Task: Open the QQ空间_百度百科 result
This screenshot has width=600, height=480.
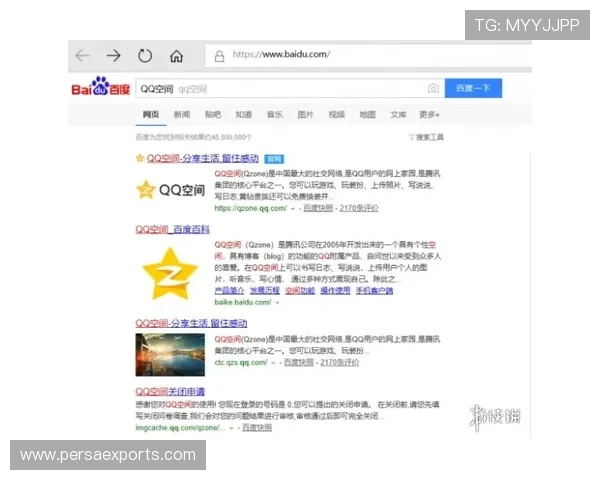Action: coord(173,229)
